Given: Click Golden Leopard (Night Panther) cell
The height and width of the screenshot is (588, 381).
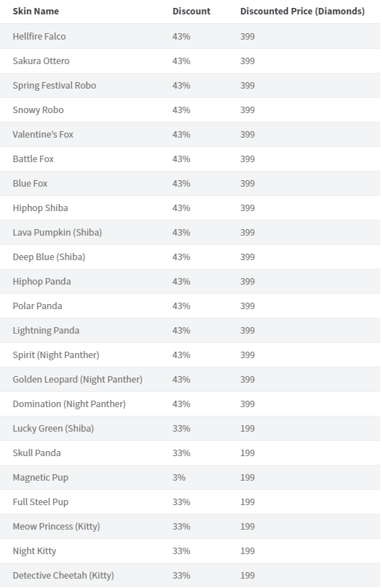Looking at the screenshot, I should pyautogui.click(x=78, y=380).
